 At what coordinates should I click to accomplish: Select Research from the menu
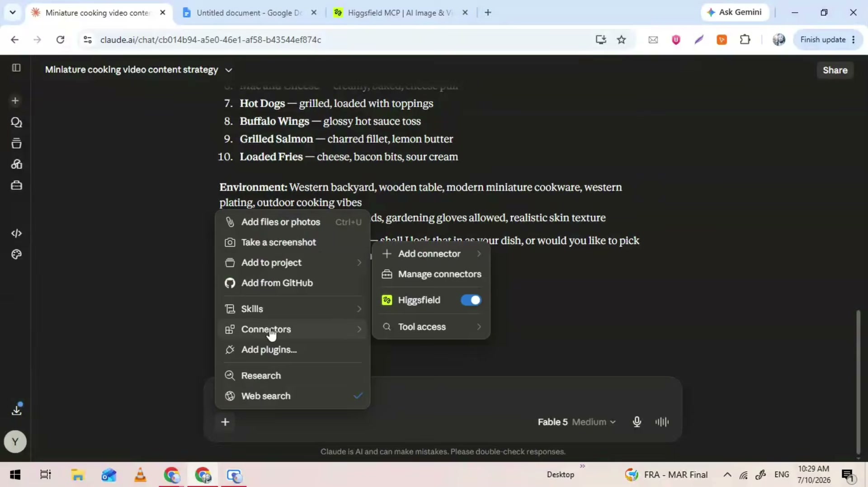[293, 375]
